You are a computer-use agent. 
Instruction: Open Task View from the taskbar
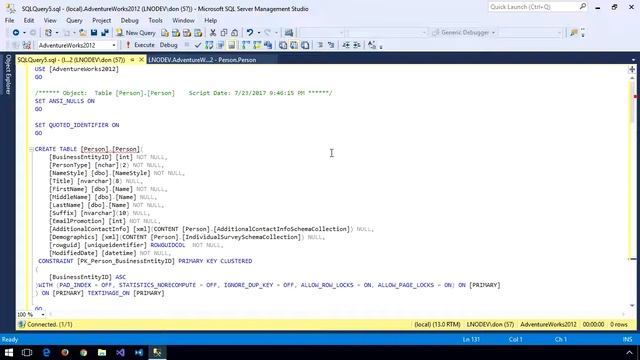27,353
